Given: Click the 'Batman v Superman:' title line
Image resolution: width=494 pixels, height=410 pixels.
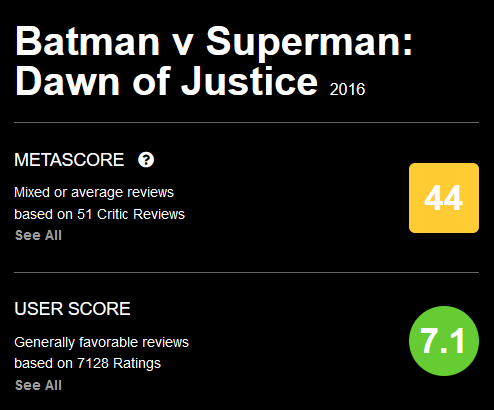Looking at the screenshot, I should [x=214, y=42].
